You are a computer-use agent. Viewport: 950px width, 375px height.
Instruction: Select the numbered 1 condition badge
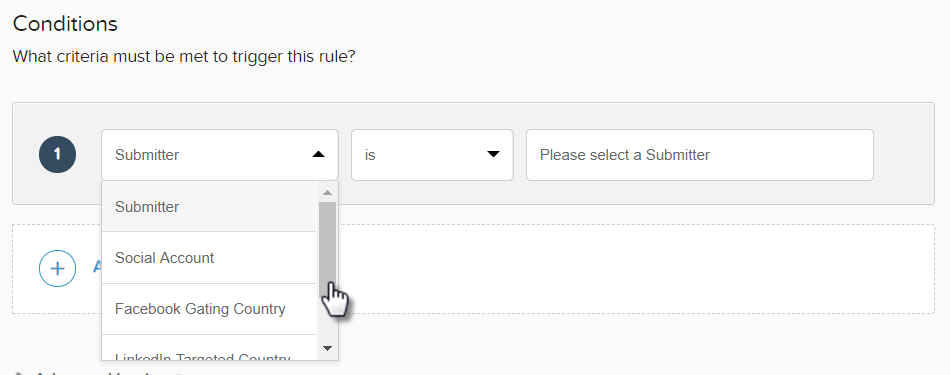point(58,154)
